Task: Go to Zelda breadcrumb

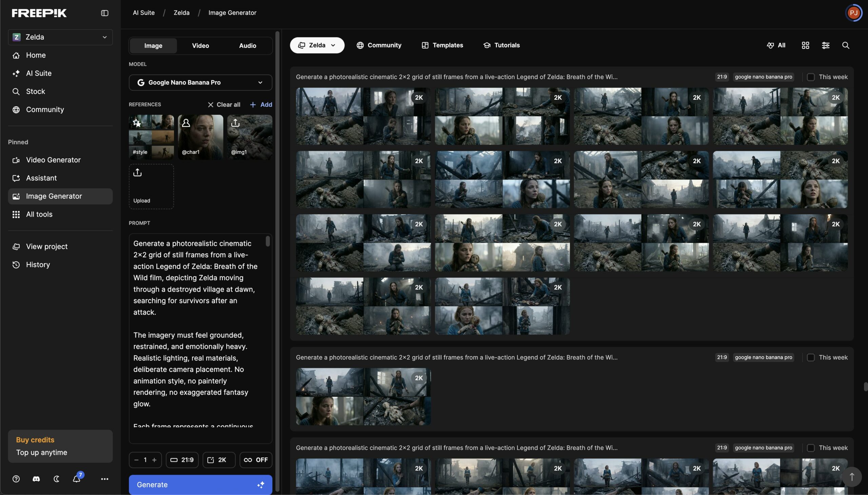Action: pos(181,13)
